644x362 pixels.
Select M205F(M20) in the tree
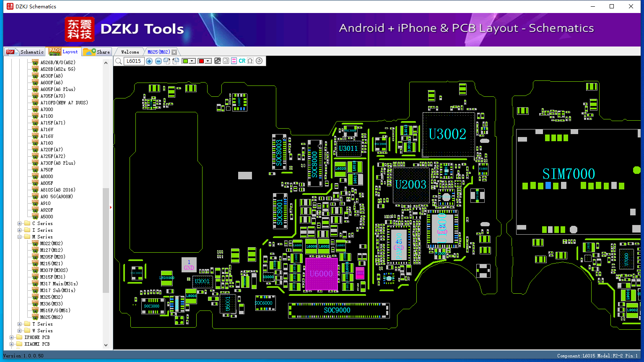click(x=52, y=257)
